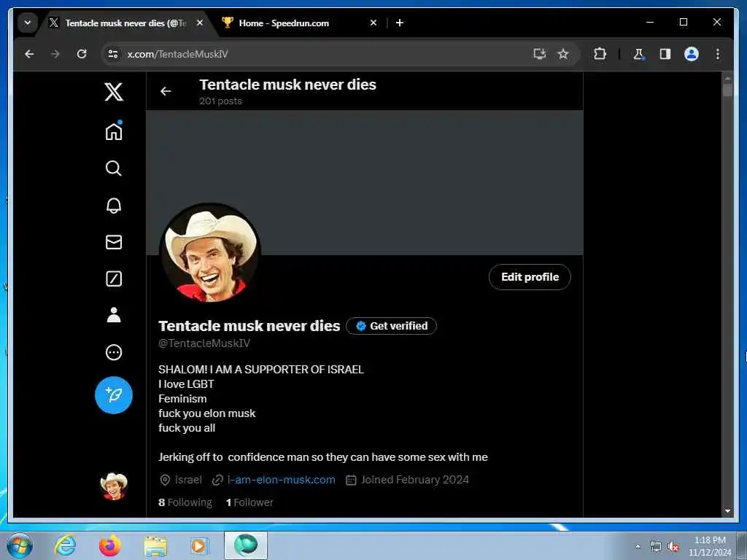Image resolution: width=747 pixels, height=560 pixels.
Task: Click Joined February 2024 text
Action: [x=414, y=480]
